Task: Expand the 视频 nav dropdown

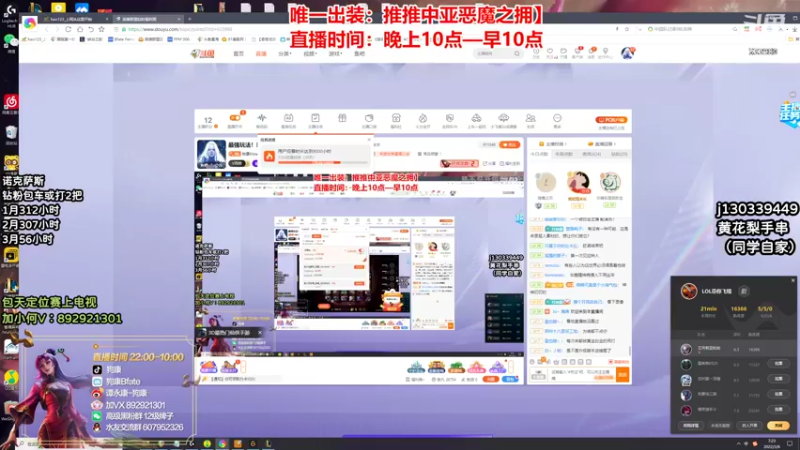Action: point(309,54)
